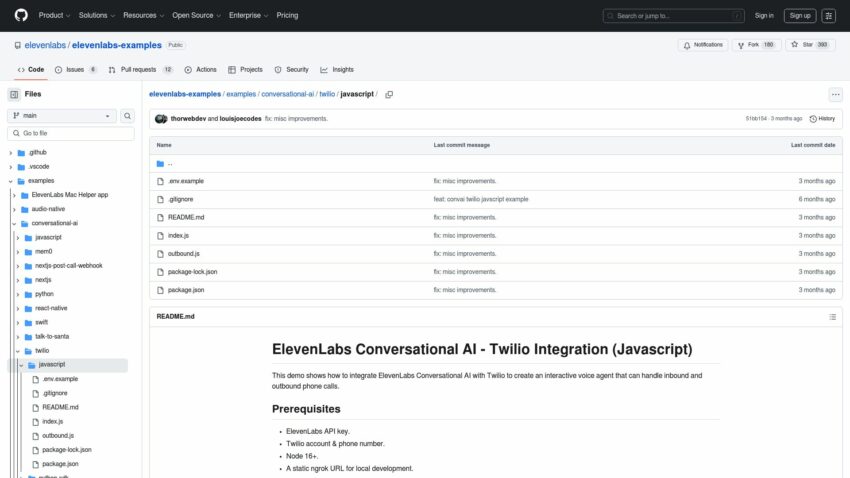Open examples in the breadcrumb path
Viewport: 850px width, 478px height.
241,94
